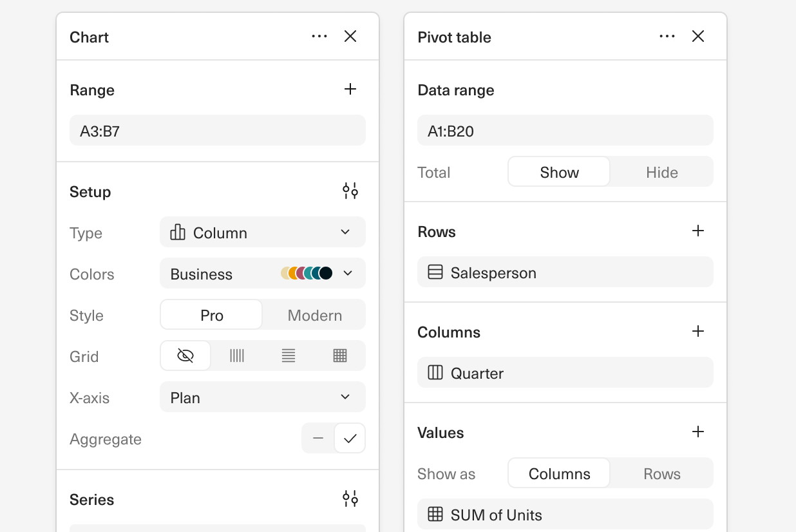Open Setup section adjustment sliders icon
Image resolution: width=796 pixels, height=532 pixels.
(350, 191)
